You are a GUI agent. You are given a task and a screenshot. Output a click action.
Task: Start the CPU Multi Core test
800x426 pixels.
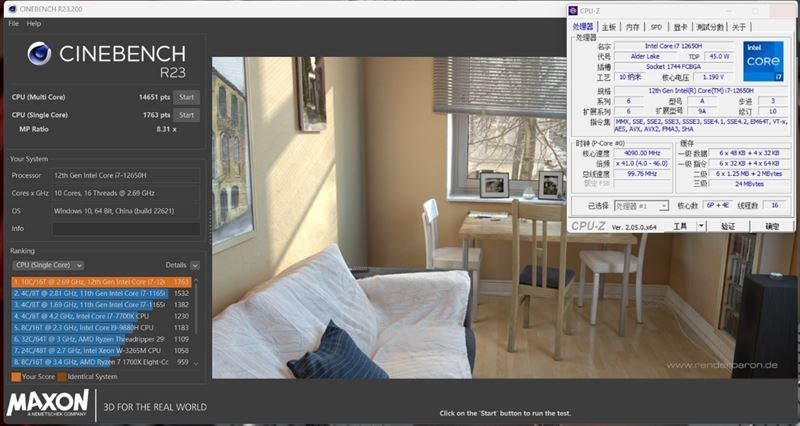pos(186,97)
